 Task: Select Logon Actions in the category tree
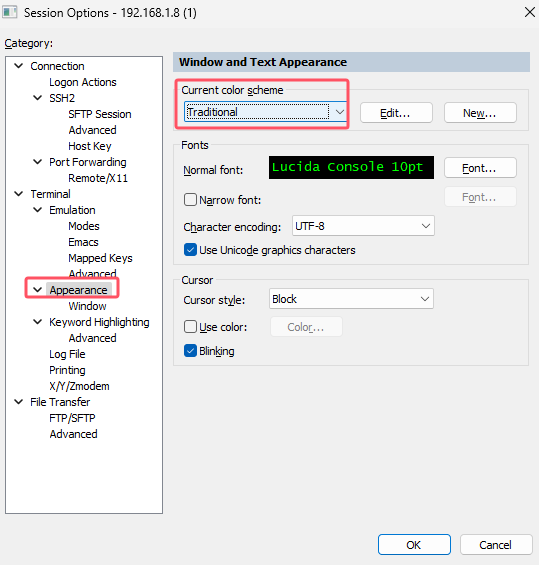pyautogui.click(x=83, y=82)
